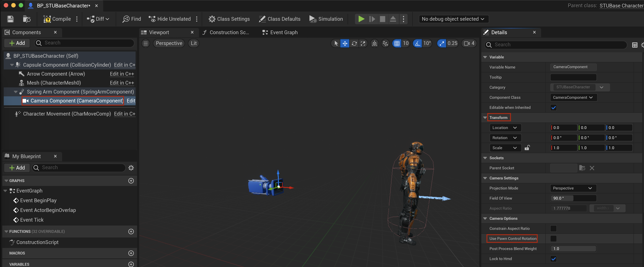Image resolution: width=644 pixels, height=267 pixels.
Task: Click the Advance Single Frame button
Action: point(372,19)
